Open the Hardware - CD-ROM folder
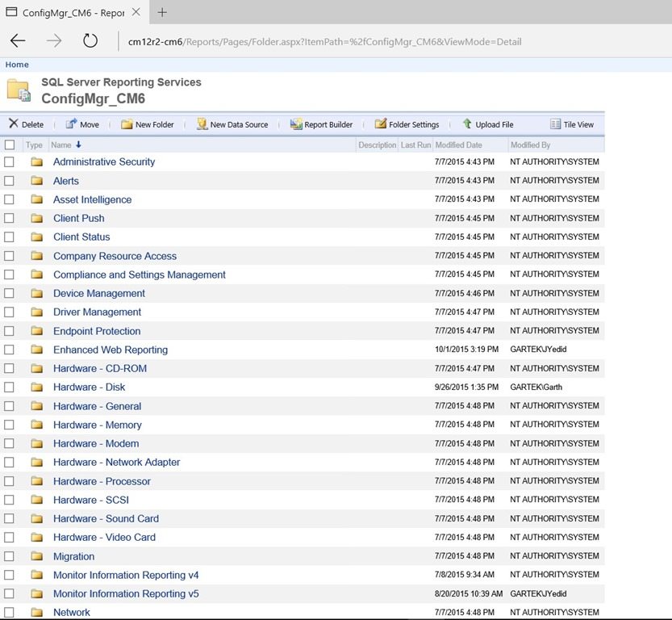 [100, 368]
